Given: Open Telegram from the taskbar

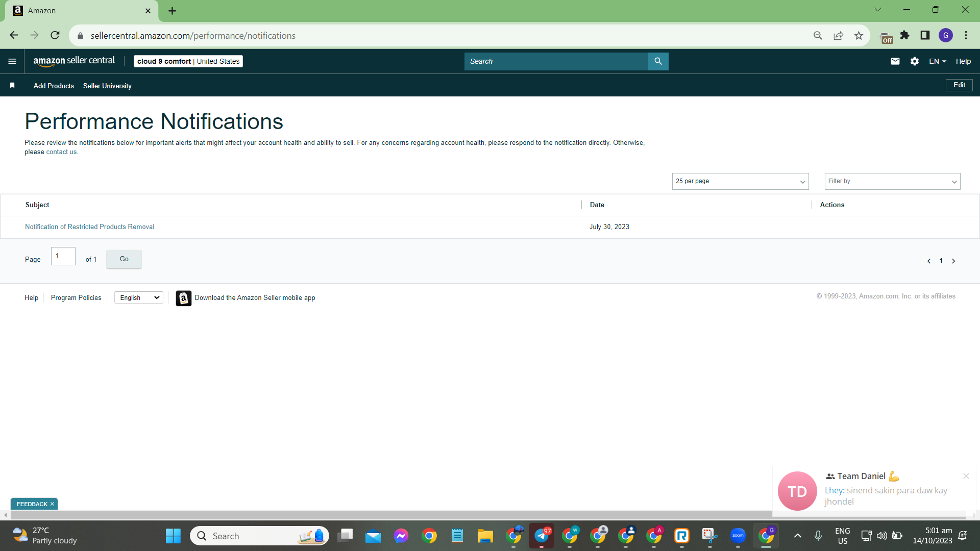Looking at the screenshot, I should tap(542, 536).
